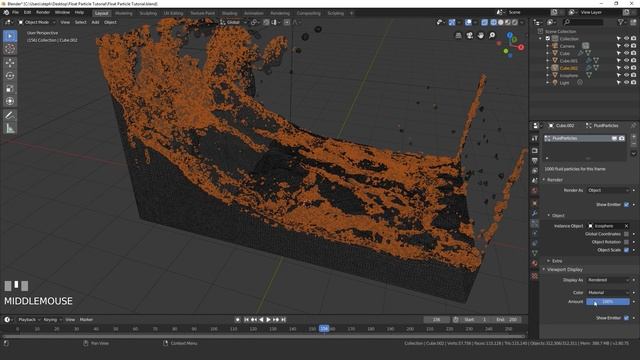Open the Modifiers wrench tab
Image resolution: width=640 pixels, height=360 pixels.
(x=535, y=213)
